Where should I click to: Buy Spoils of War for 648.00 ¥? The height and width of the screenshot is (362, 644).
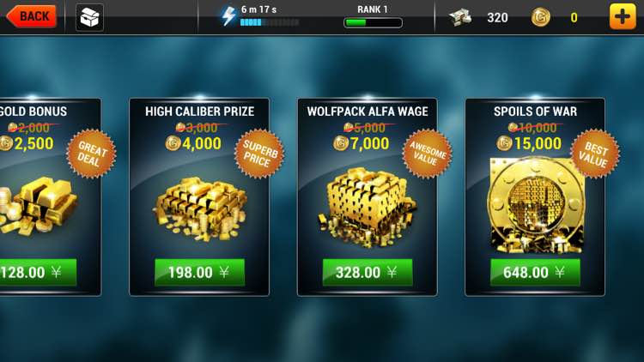tap(535, 272)
